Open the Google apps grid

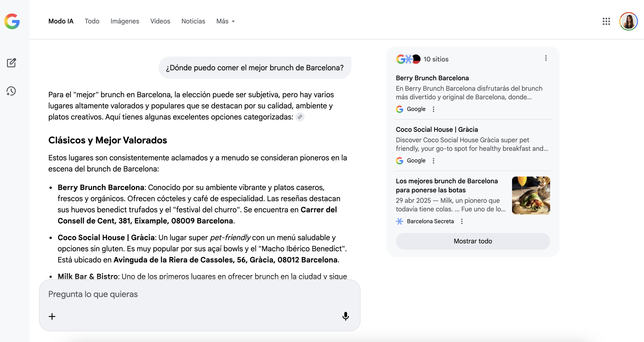click(606, 21)
